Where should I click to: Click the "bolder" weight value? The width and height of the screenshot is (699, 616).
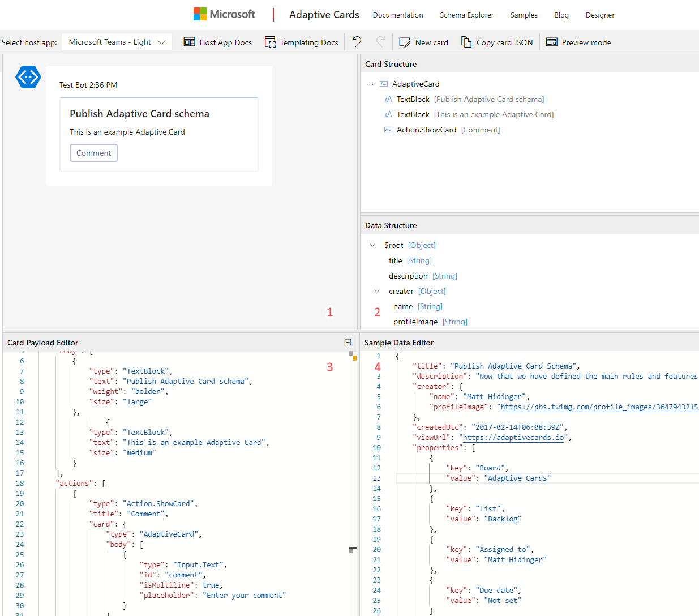pyautogui.click(x=148, y=392)
